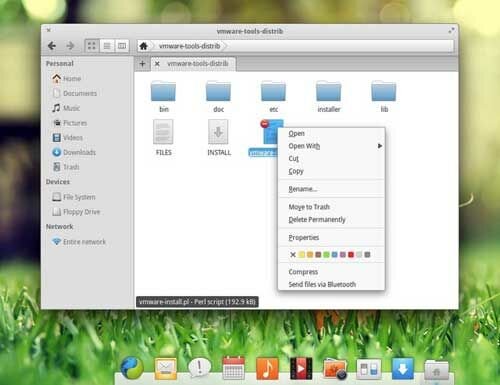Open Downloads in the sidebar
The image size is (500, 385).
pyautogui.click(x=74, y=152)
